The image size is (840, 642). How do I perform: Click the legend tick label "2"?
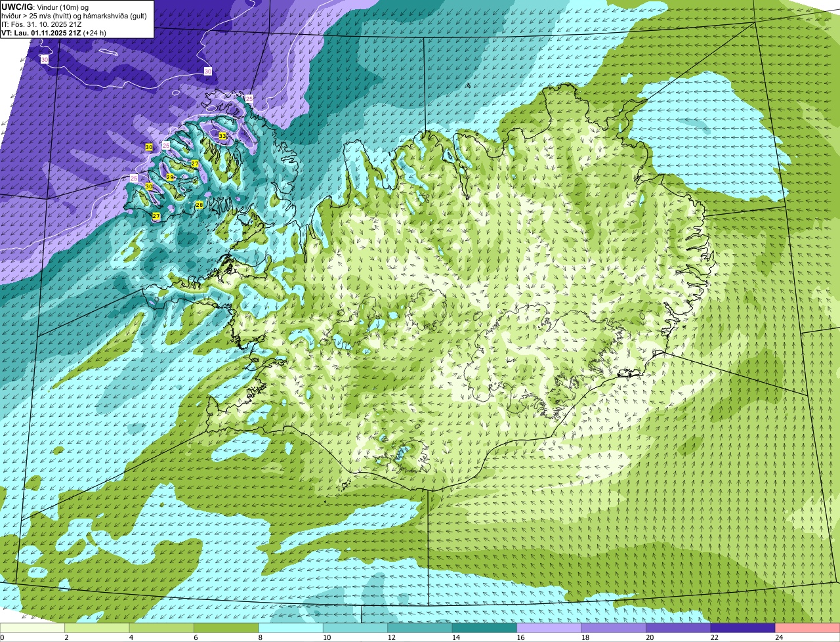66,637
